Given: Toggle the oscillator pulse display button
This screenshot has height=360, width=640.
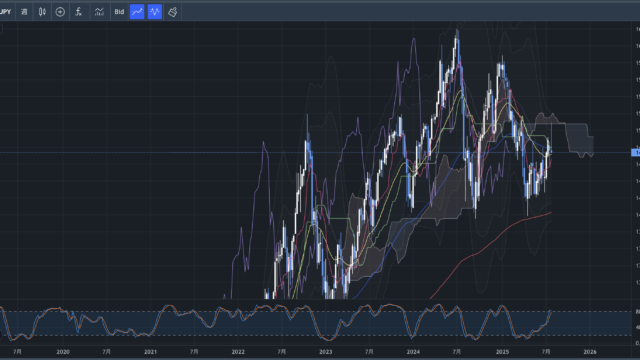Looking at the screenshot, I should pos(155,12).
